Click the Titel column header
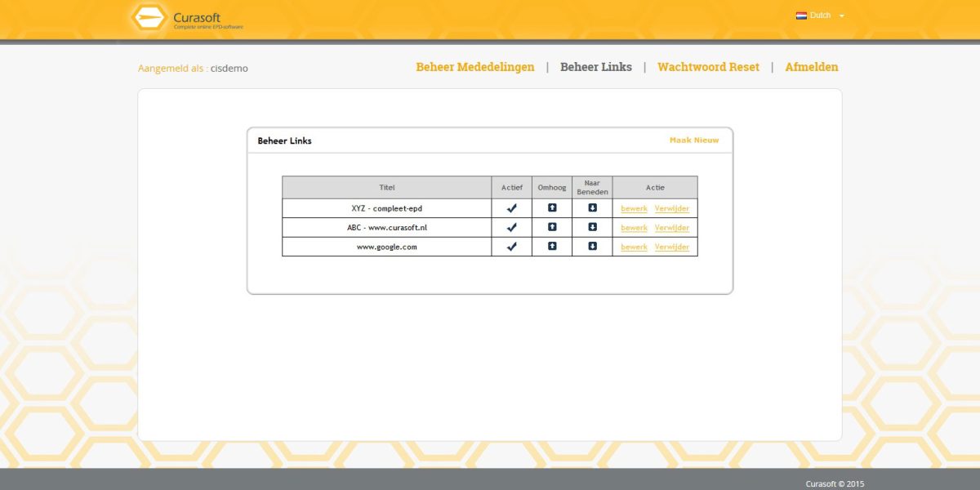Viewport: 980px width, 490px height. point(386,187)
